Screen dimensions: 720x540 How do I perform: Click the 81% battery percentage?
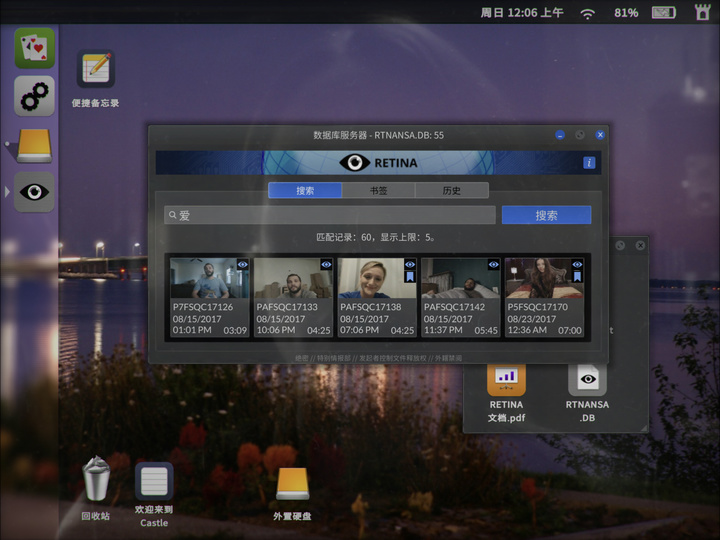pos(626,13)
